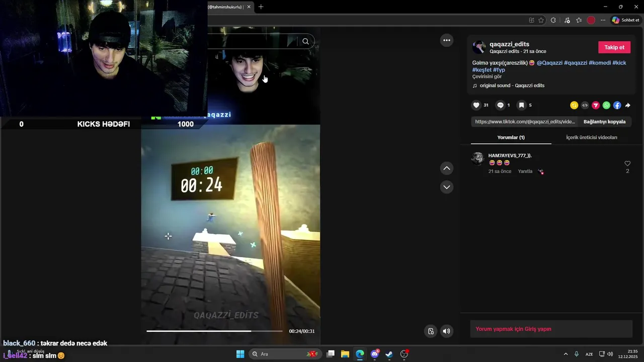This screenshot has height=362, width=644.
Task: Click the taskbar Ara search box
Action: pyautogui.click(x=286, y=354)
